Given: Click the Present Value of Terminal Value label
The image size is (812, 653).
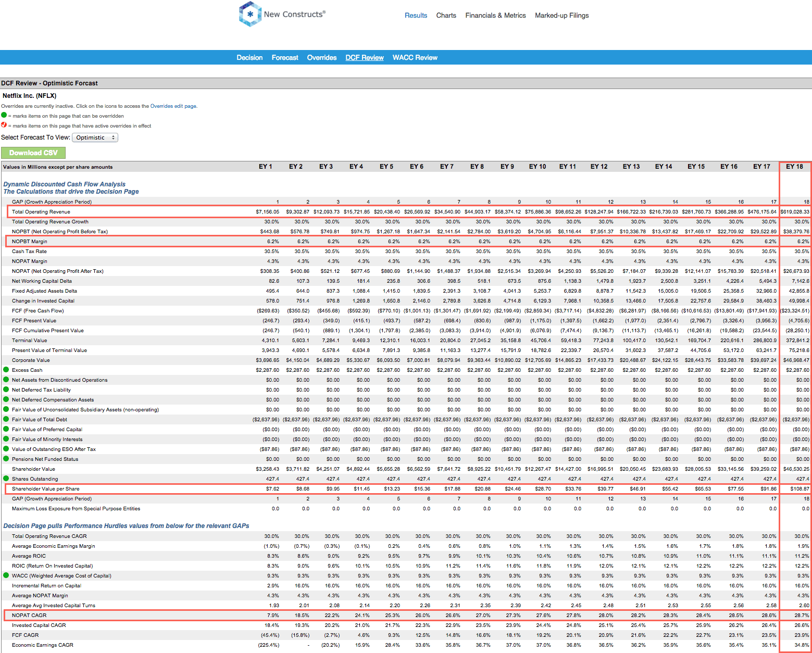Looking at the screenshot, I should (x=49, y=350).
